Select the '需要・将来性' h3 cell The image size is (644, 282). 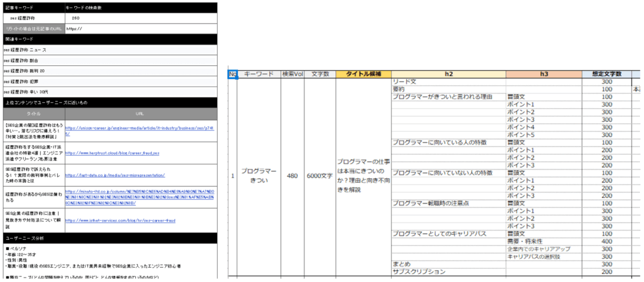544,241
